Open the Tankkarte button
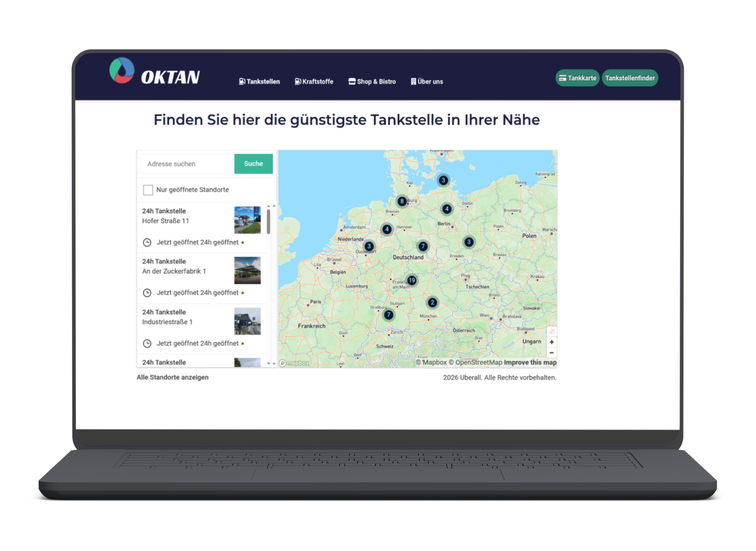The height and width of the screenshot is (551, 756). (x=577, y=78)
